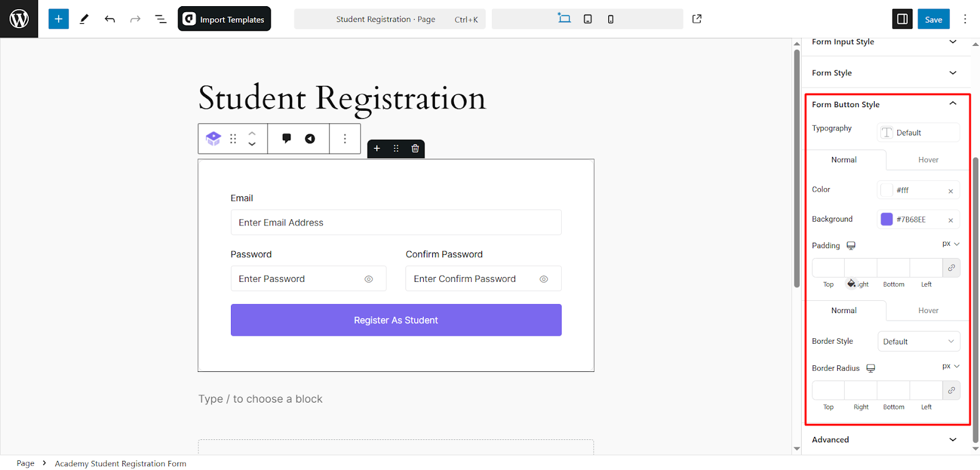Click the Border Radius Top input
980x470 pixels.
pos(828,390)
